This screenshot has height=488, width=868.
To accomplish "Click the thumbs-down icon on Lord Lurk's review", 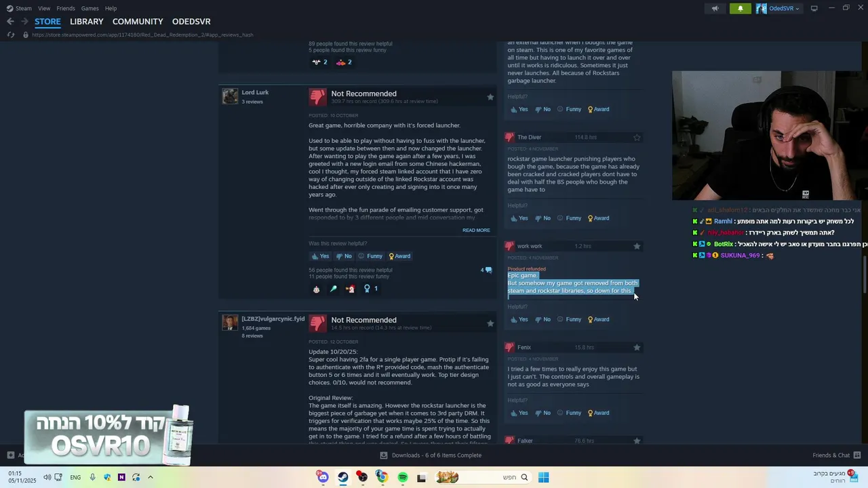I will pyautogui.click(x=318, y=97).
